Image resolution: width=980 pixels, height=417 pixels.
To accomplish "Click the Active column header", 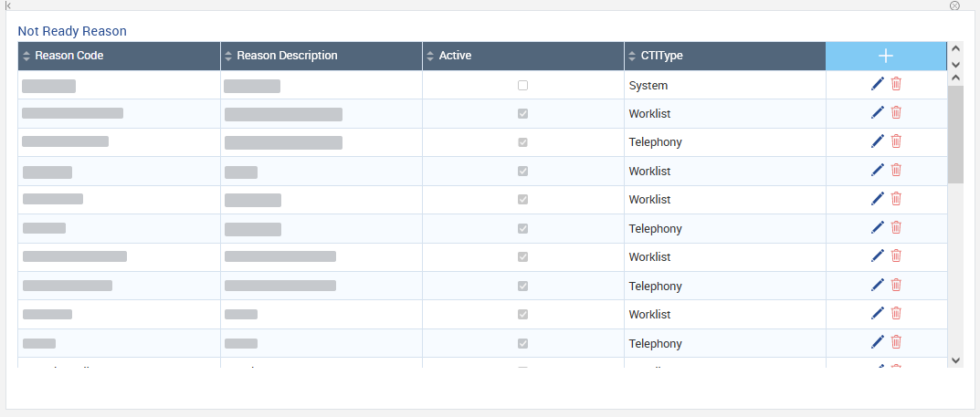I will pos(455,56).
